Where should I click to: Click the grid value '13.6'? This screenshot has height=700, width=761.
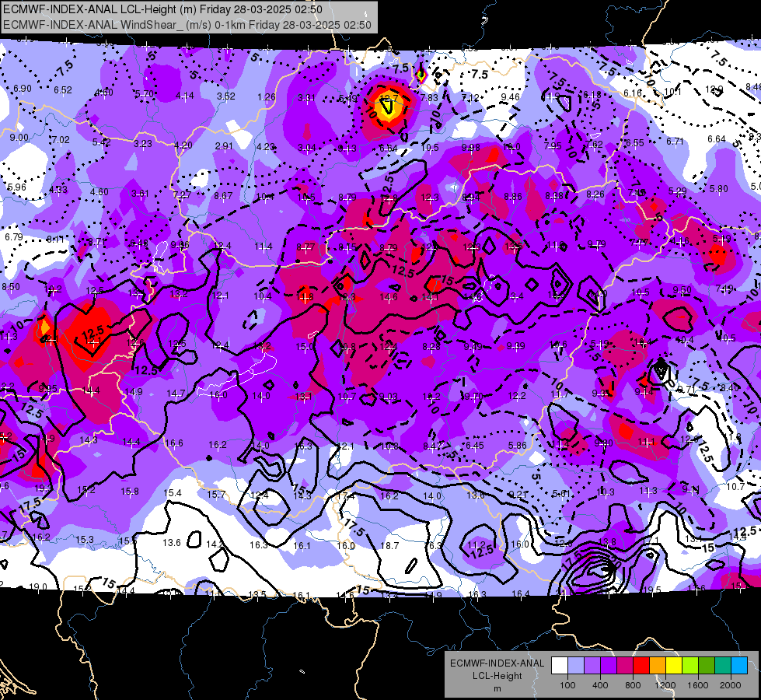pos(172,543)
